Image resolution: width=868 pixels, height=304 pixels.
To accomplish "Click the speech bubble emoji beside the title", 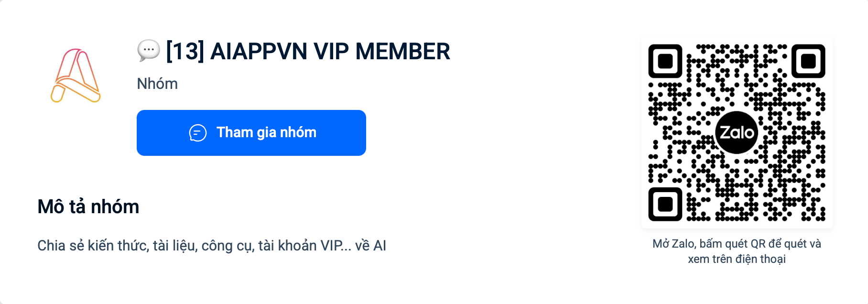I will click(x=148, y=50).
